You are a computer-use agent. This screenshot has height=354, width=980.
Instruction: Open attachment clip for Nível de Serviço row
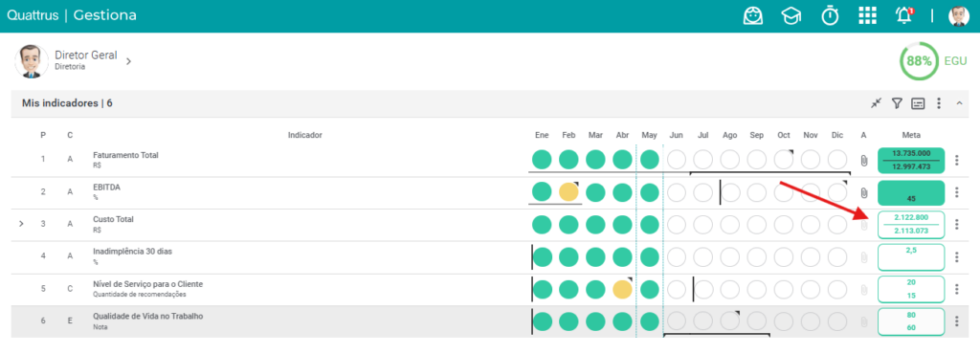pyautogui.click(x=864, y=290)
